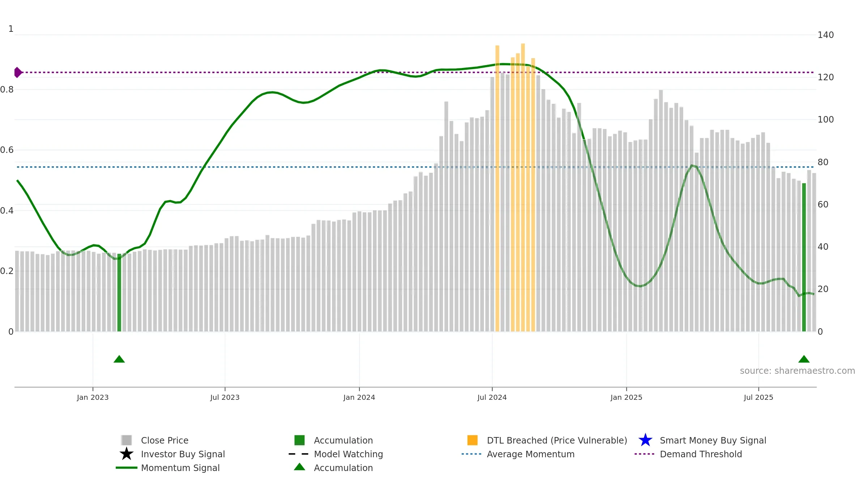Screen dimensions: 868x488
Task: Click the orange DTL Breached legend square
Action: (x=472, y=440)
